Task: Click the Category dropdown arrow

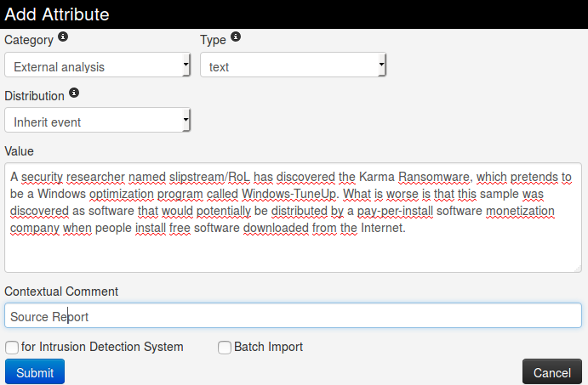Action: [186, 65]
